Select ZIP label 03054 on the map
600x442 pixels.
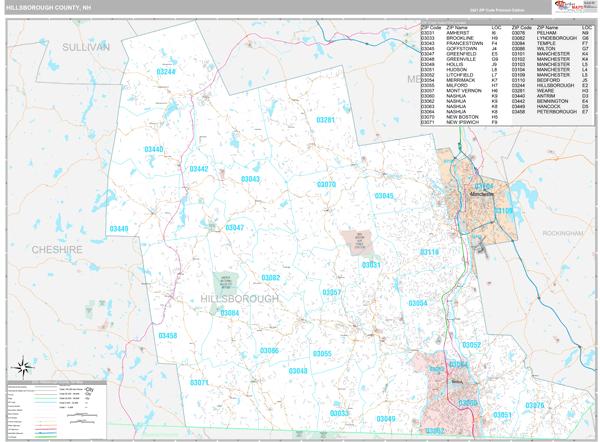(x=418, y=303)
